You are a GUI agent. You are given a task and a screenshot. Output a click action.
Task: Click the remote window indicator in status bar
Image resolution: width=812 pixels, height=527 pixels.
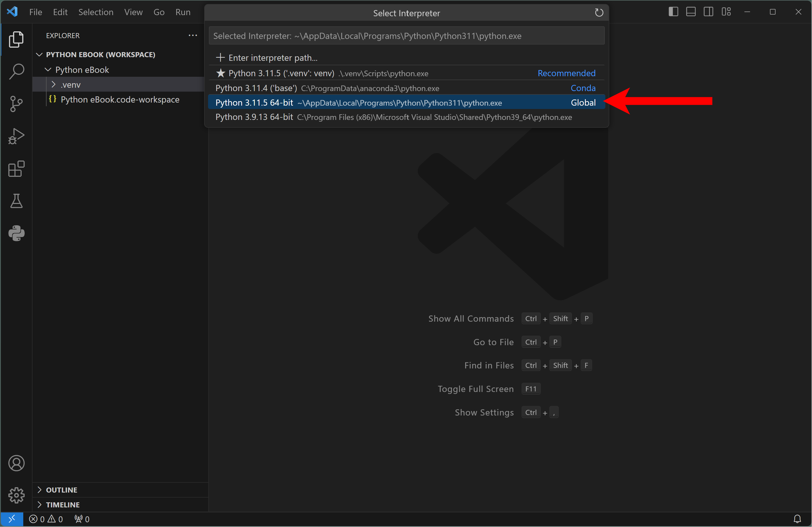(11, 519)
